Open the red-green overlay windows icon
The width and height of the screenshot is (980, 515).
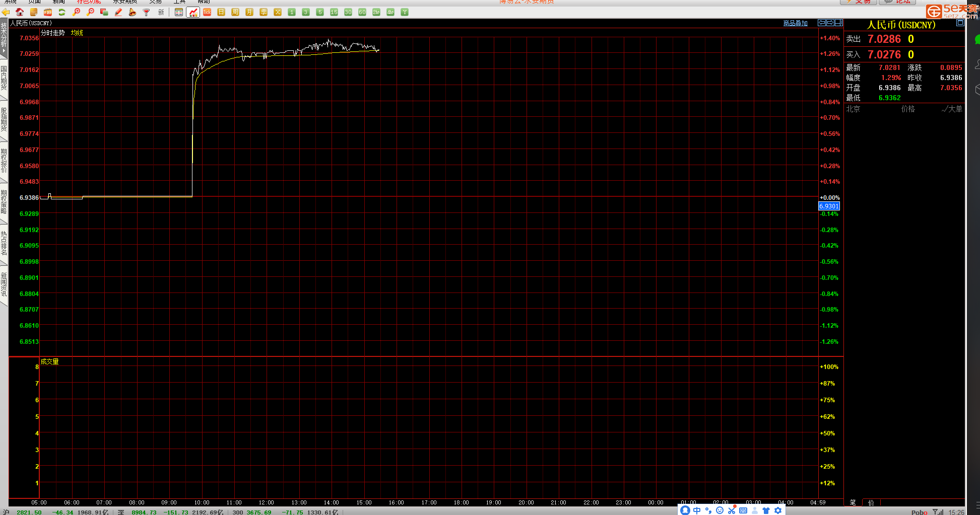click(104, 12)
